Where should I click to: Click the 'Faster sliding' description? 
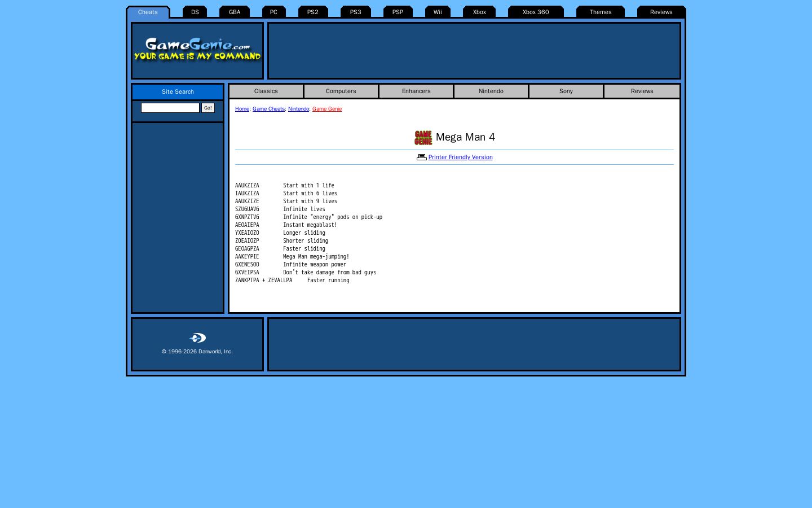pos(304,249)
